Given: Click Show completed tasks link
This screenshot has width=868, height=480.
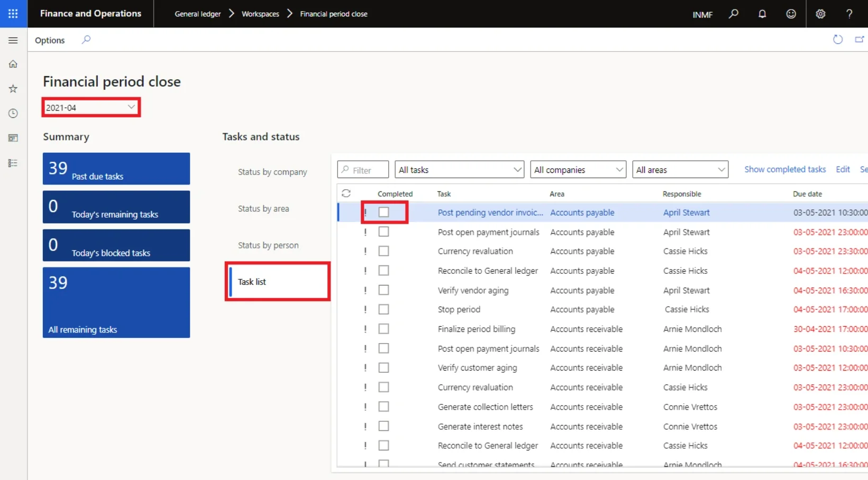Looking at the screenshot, I should [785, 169].
